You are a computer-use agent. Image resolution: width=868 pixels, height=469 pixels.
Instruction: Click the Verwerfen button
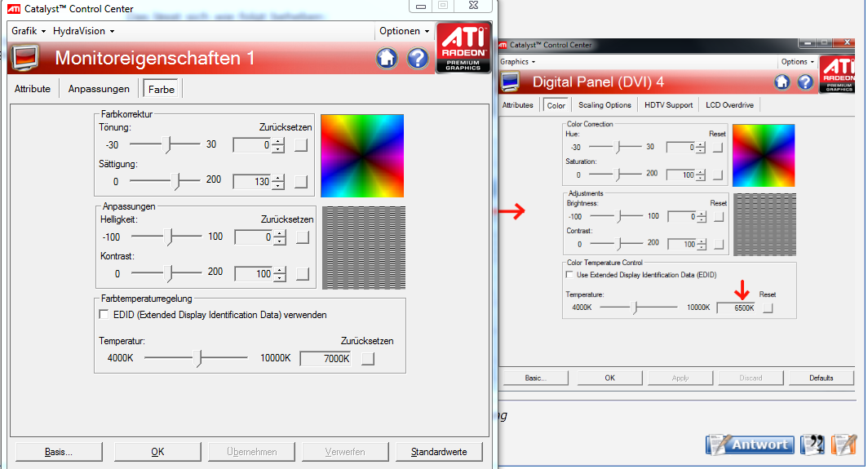[345, 452]
